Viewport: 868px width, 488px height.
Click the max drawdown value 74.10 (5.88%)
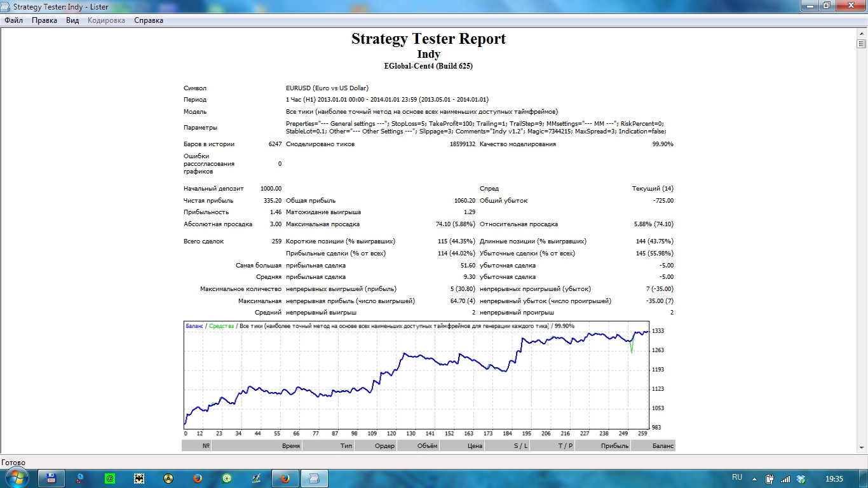[455, 224]
